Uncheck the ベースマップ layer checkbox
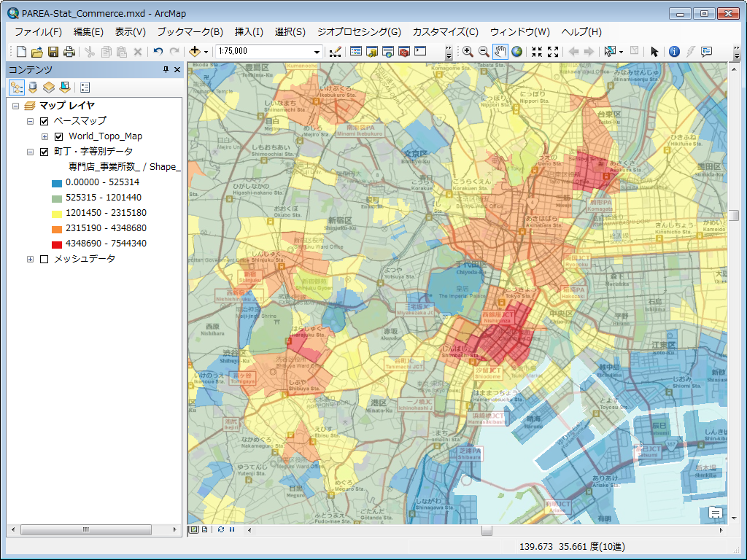747x560 pixels. point(44,121)
